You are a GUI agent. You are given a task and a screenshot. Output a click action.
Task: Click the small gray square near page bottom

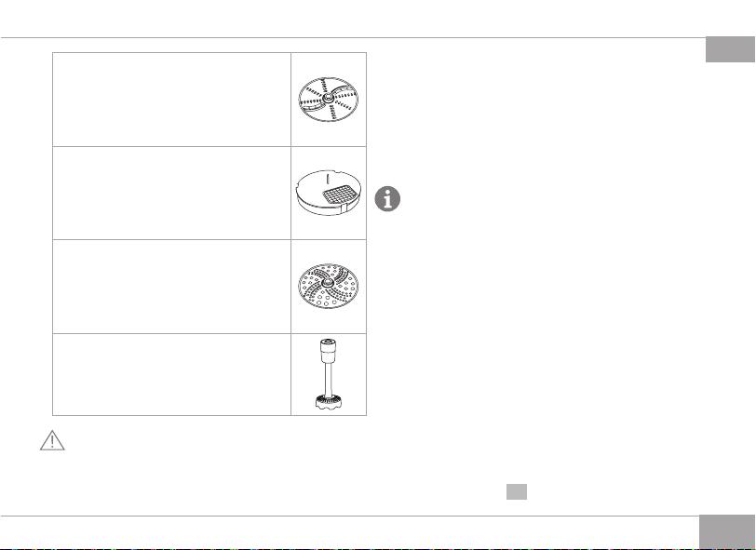click(517, 492)
